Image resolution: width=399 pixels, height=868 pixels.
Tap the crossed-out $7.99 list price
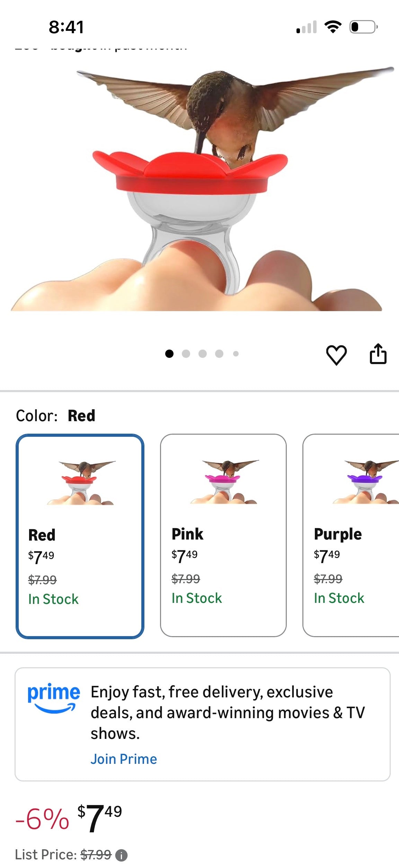[96, 855]
